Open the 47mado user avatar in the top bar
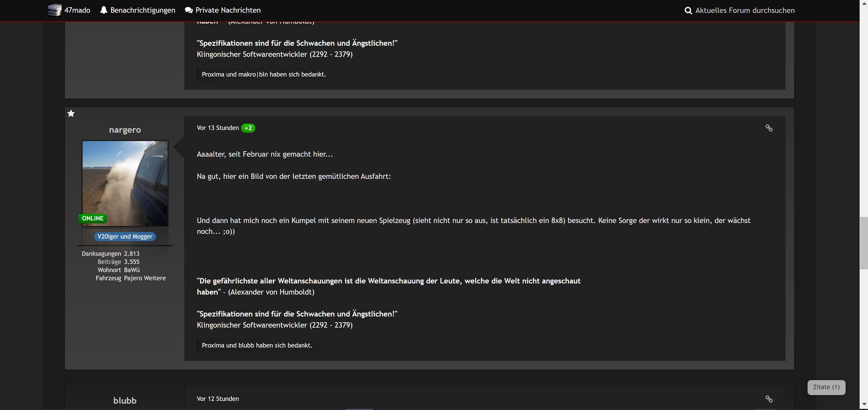This screenshot has width=868, height=410. (54, 10)
